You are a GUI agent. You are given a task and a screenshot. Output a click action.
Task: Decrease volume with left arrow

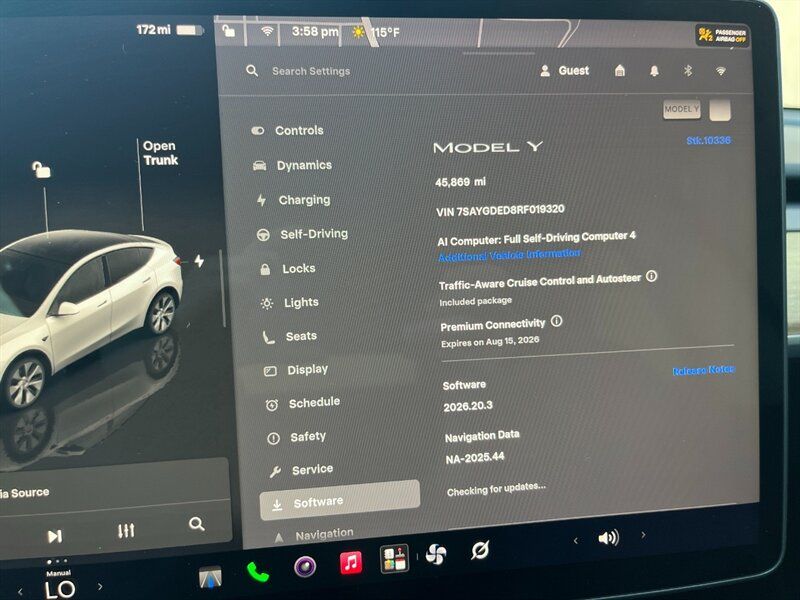click(x=576, y=540)
